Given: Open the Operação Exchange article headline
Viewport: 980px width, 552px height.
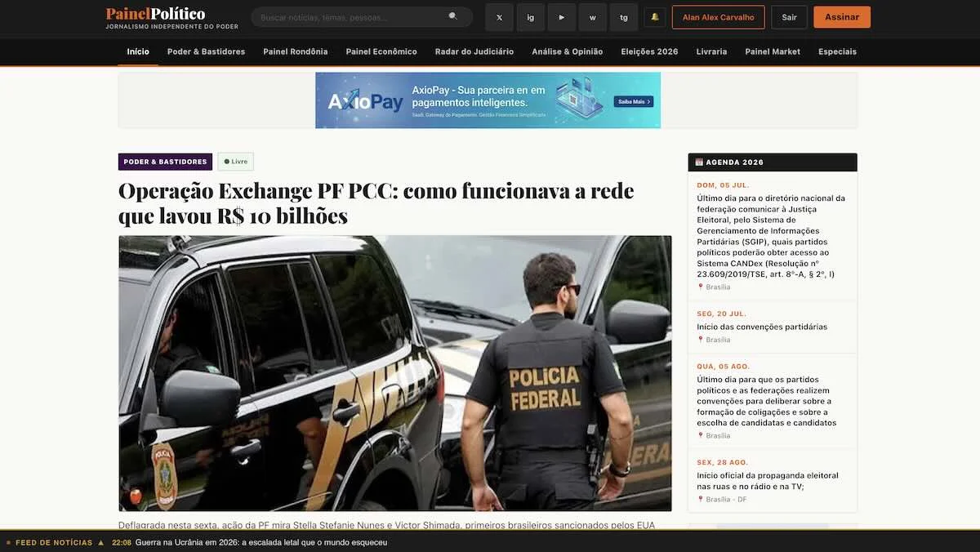Looking at the screenshot, I should click(376, 203).
